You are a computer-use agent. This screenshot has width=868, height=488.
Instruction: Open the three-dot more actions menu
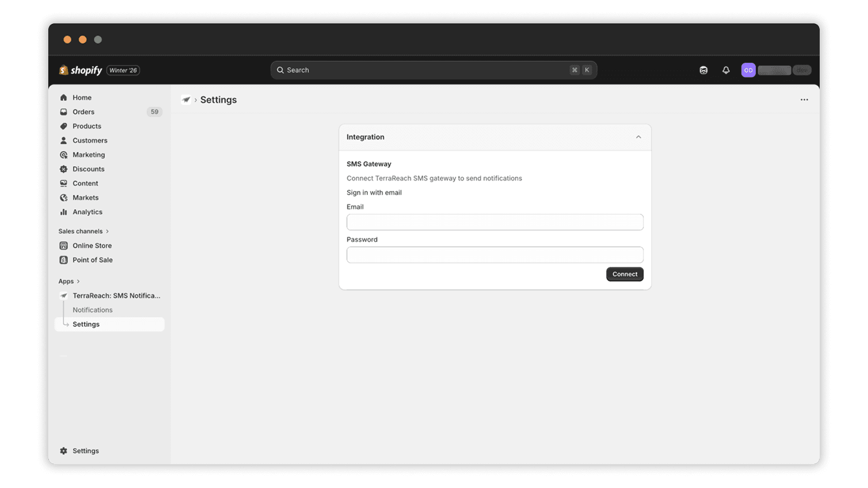pyautogui.click(x=804, y=100)
